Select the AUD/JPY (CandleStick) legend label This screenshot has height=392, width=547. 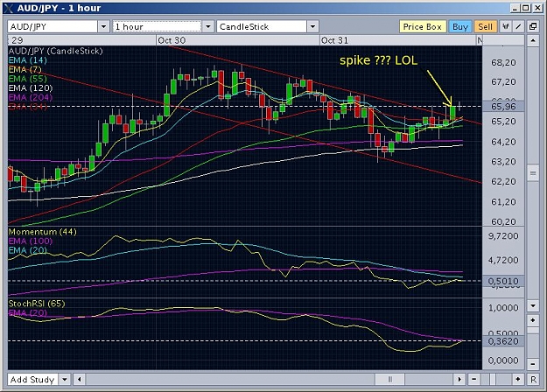[x=55, y=51]
